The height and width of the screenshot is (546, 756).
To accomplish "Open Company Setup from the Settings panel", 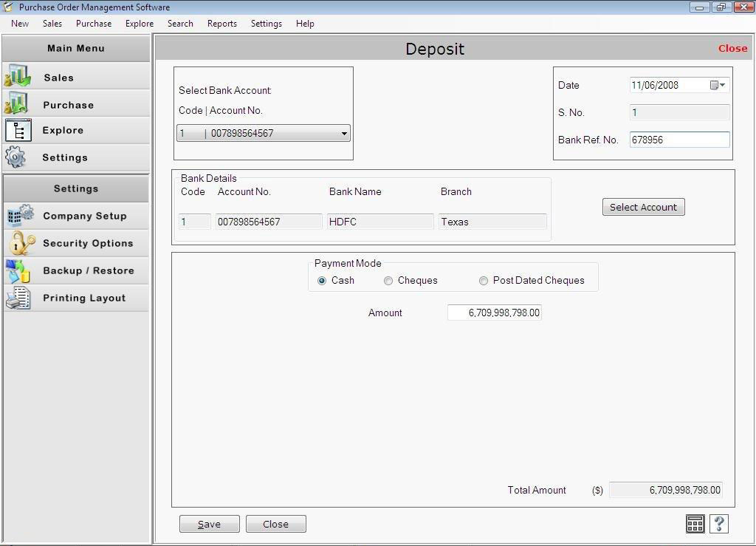I will click(x=21, y=215).
